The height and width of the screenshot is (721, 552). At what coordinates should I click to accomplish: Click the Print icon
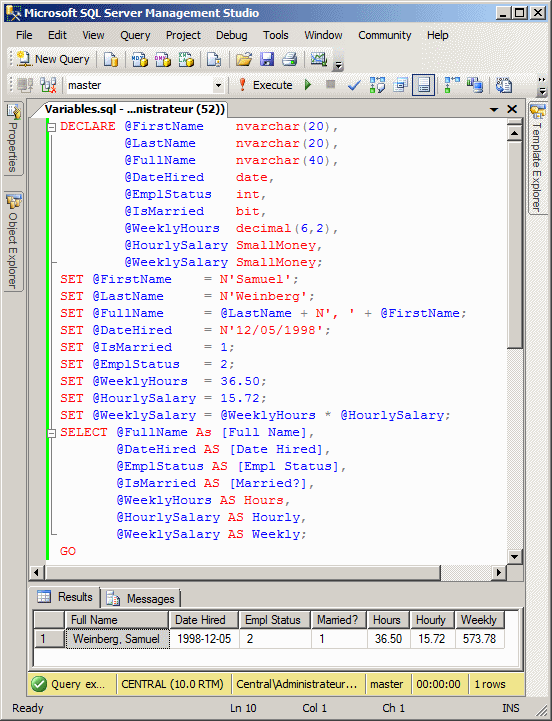click(x=290, y=59)
